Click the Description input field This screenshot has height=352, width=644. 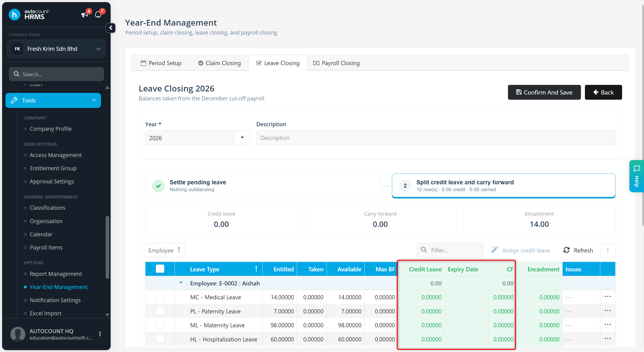click(435, 138)
